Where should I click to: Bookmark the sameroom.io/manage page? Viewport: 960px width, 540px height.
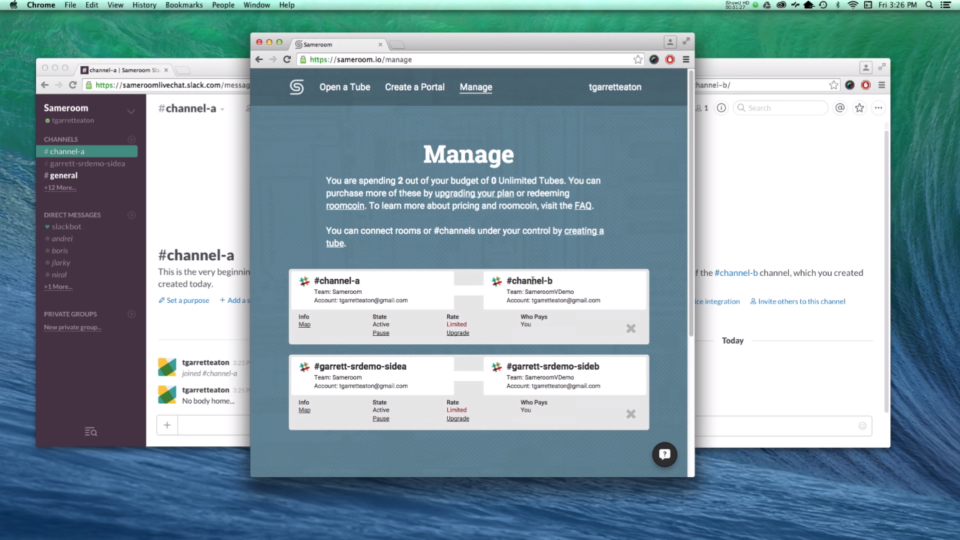pyautogui.click(x=638, y=59)
